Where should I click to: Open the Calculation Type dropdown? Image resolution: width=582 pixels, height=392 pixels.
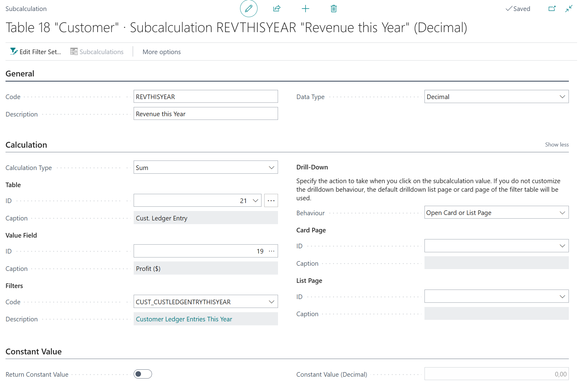[x=271, y=168]
